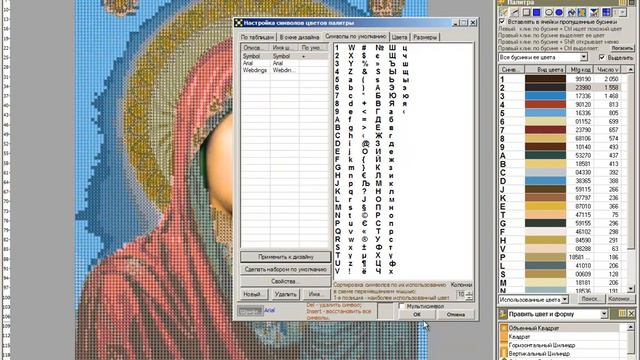640x360 pixels.
Task: Select the Webdings font row in list
Action: point(284,70)
